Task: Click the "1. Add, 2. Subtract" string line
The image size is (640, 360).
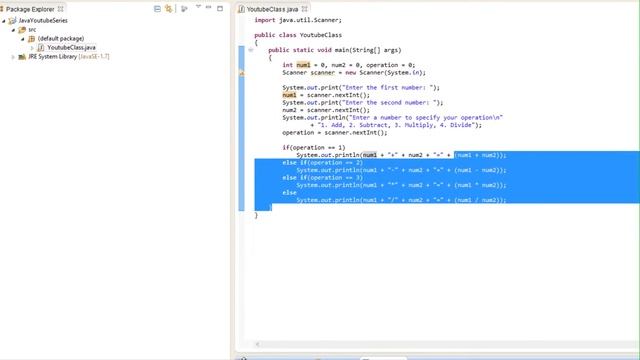Action: [x=396, y=125]
